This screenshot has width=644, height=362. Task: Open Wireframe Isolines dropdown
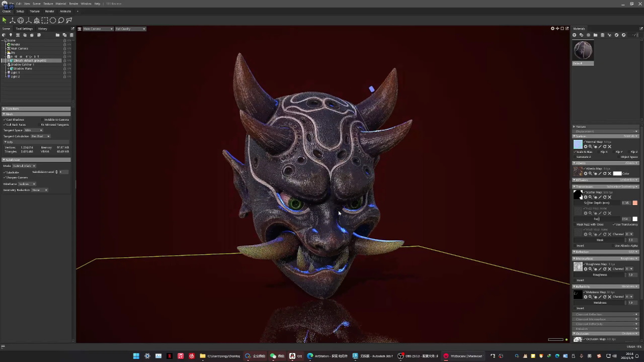27,184
